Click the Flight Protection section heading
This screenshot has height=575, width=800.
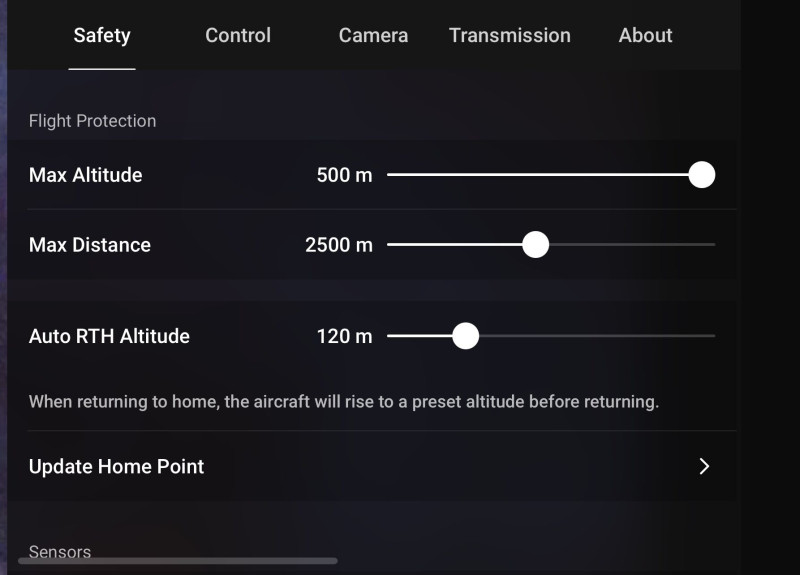point(92,121)
